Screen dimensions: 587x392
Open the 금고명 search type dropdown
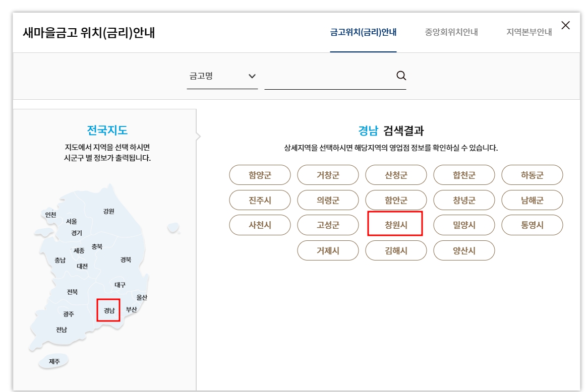(x=222, y=76)
